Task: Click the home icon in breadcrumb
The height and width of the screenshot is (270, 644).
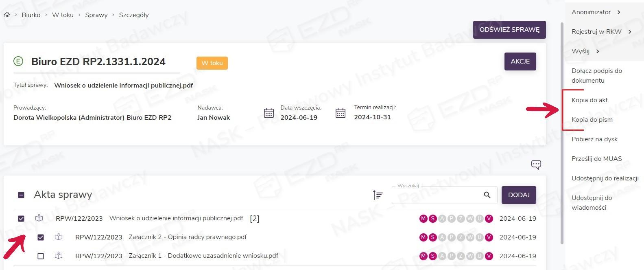Action: pos(7,15)
